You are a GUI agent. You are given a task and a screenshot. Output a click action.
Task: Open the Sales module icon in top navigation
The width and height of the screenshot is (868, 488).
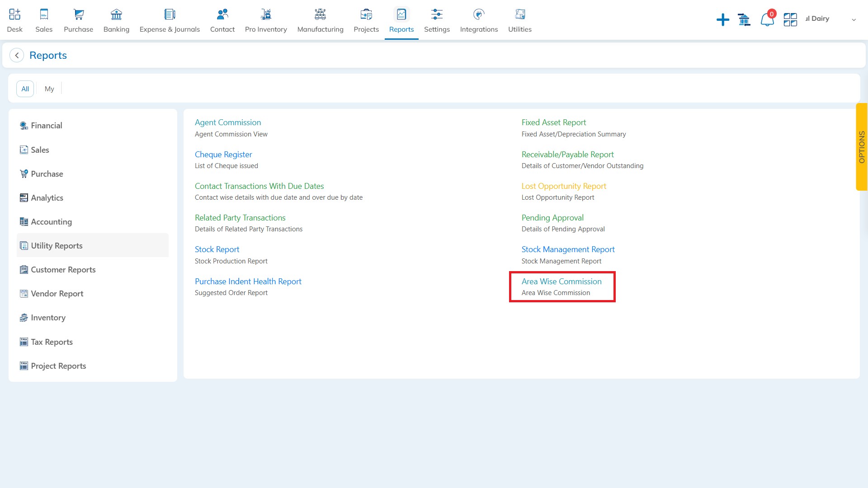click(44, 14)
